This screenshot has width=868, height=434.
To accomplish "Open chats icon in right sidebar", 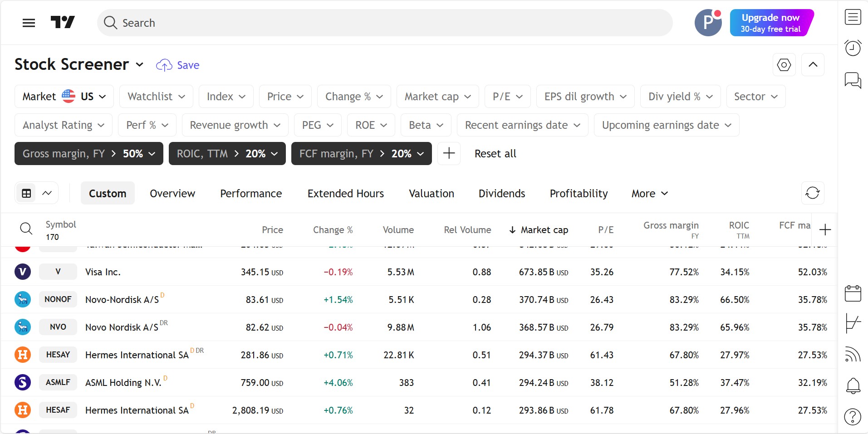I will (x=853, y=80).
